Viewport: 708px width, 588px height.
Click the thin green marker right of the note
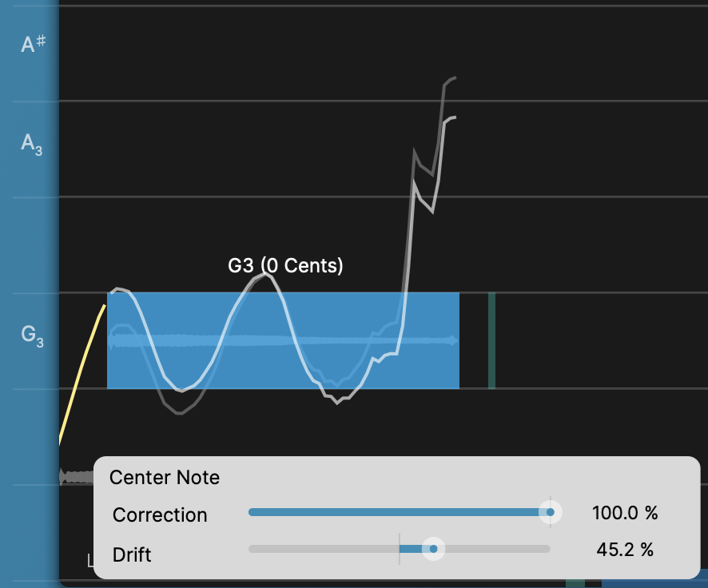pos(491,340)
